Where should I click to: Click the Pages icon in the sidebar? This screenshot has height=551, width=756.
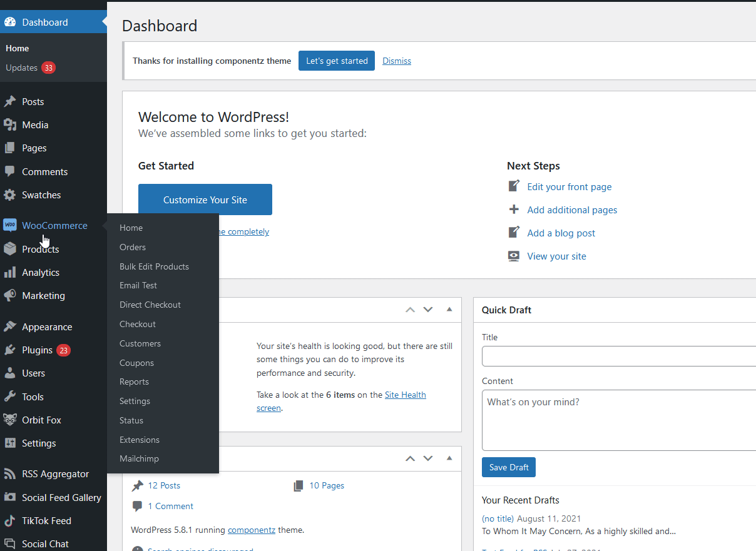click(x=11, y=148)
